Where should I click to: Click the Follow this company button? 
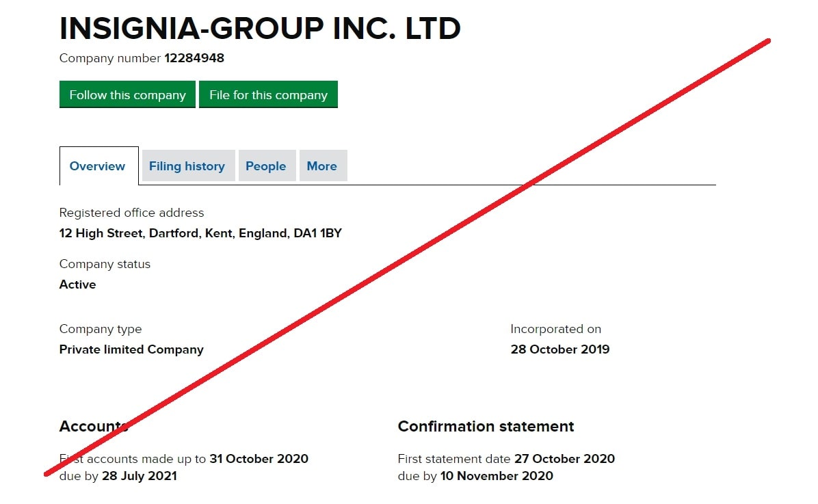[x=127, y=95]
